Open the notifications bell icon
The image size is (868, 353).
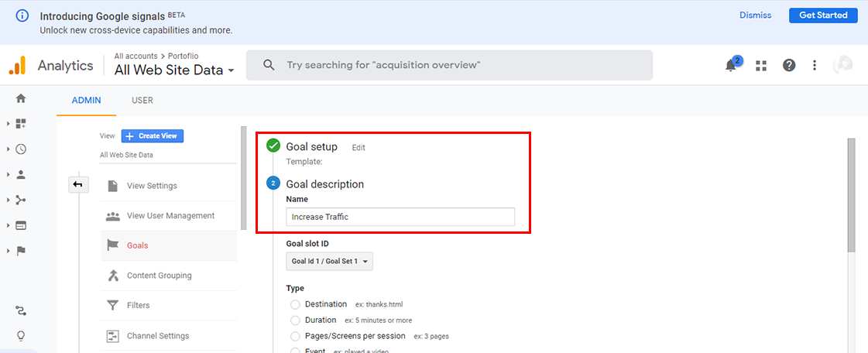731,66
